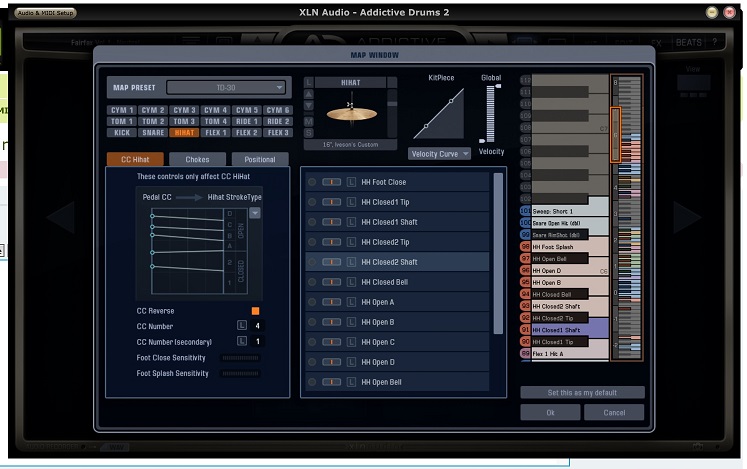Open Audio & MIDI Setup
Viewport: 747px width, 469px height.
(46, 13)
